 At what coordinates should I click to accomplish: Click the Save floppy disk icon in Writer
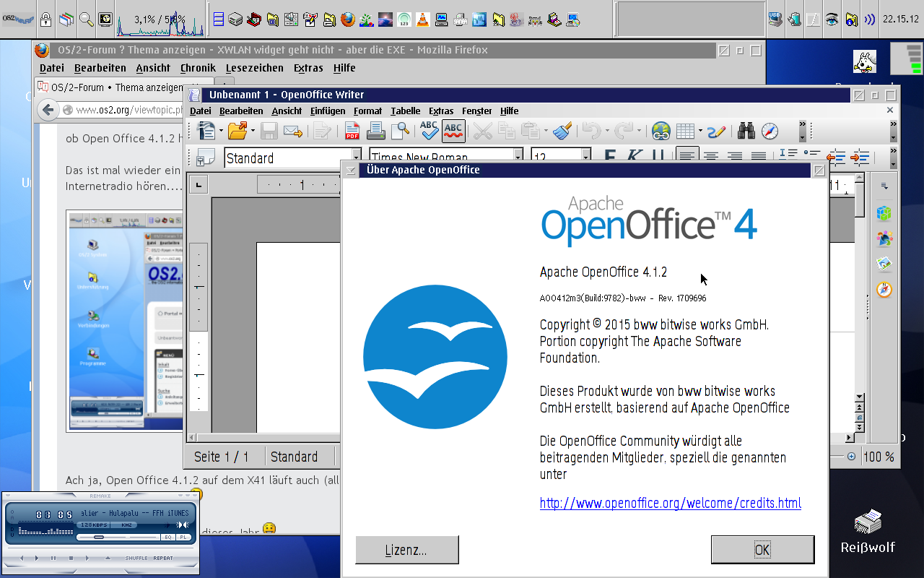(x=269, y=131)
